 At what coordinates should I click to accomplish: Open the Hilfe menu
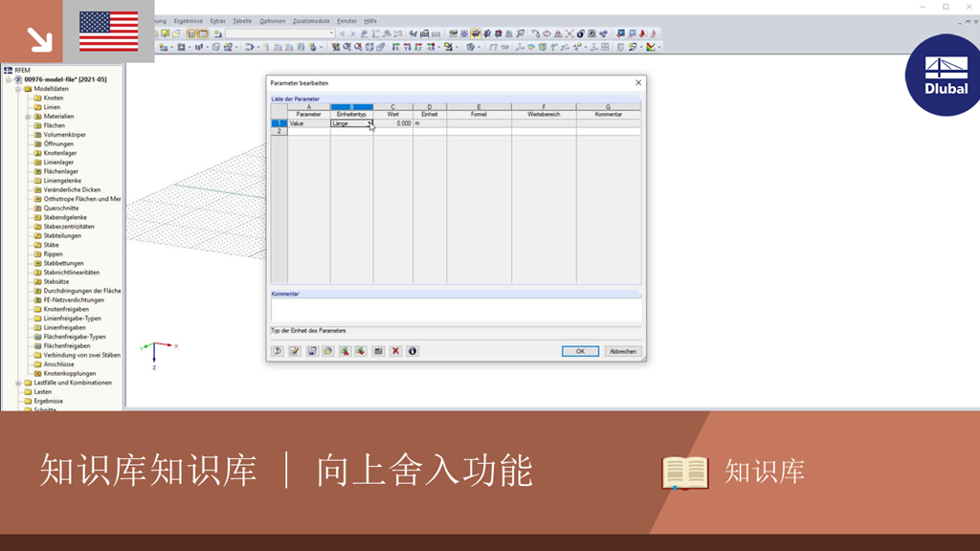[370, 21]
